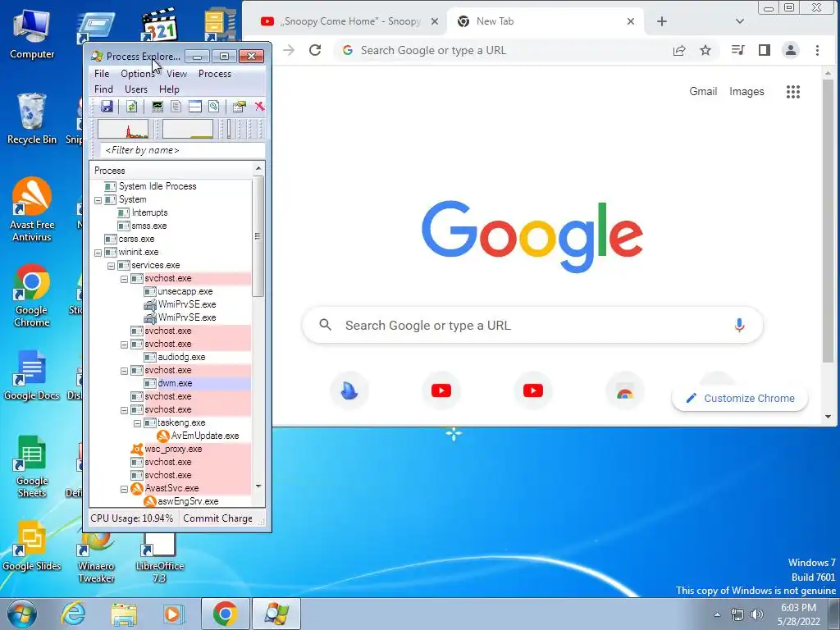Open a new Chrome tab with plus button
This screenshot has height=630, width=840.
(x=662, y=21)
